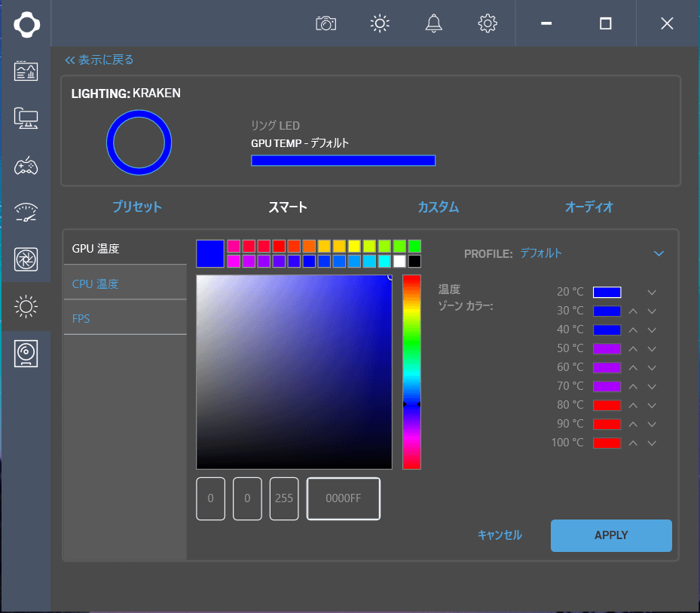Select the 40 °C blue color swatch
This screenshot has width=700, height=613.
607,329
